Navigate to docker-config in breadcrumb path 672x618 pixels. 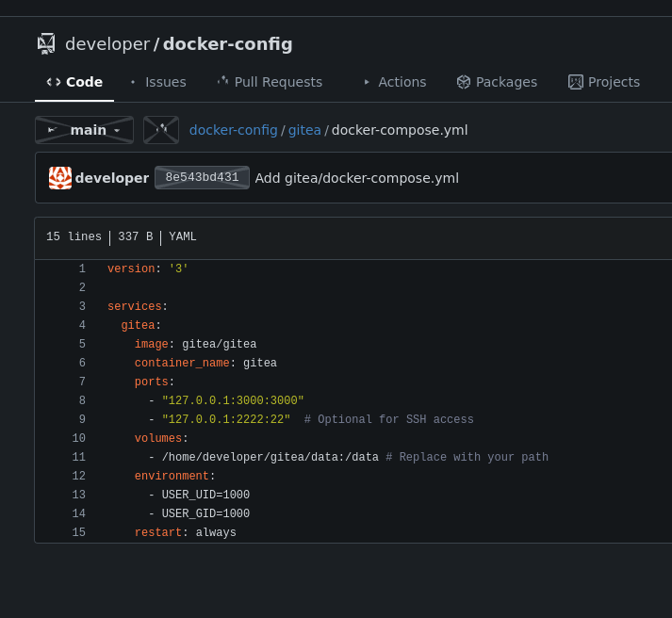click(x=233, y=130)
